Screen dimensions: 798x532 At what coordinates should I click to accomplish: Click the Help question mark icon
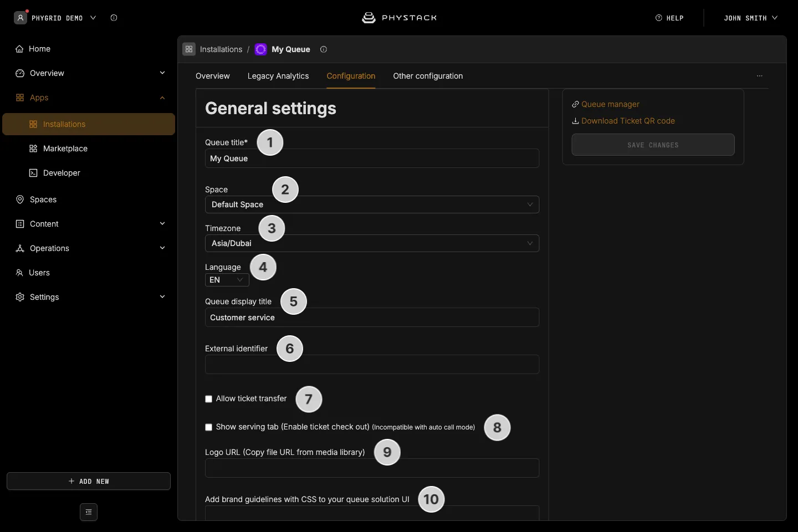point(659,18)
